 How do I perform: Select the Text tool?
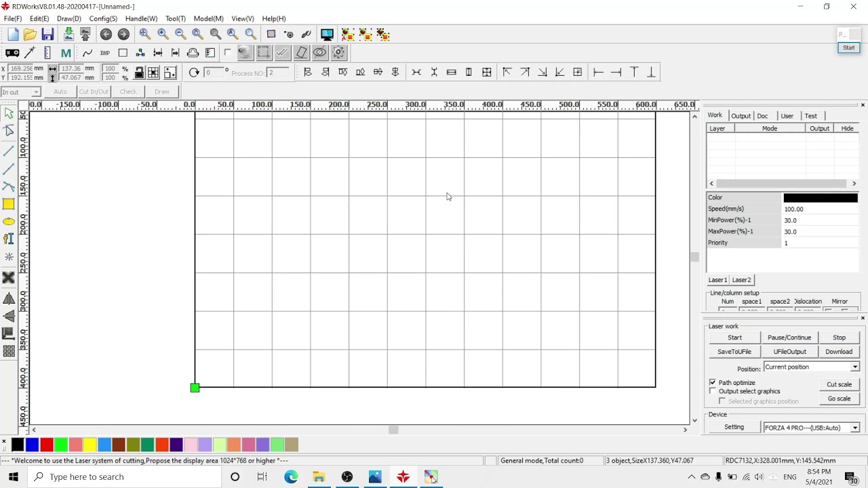click(9, 239)
